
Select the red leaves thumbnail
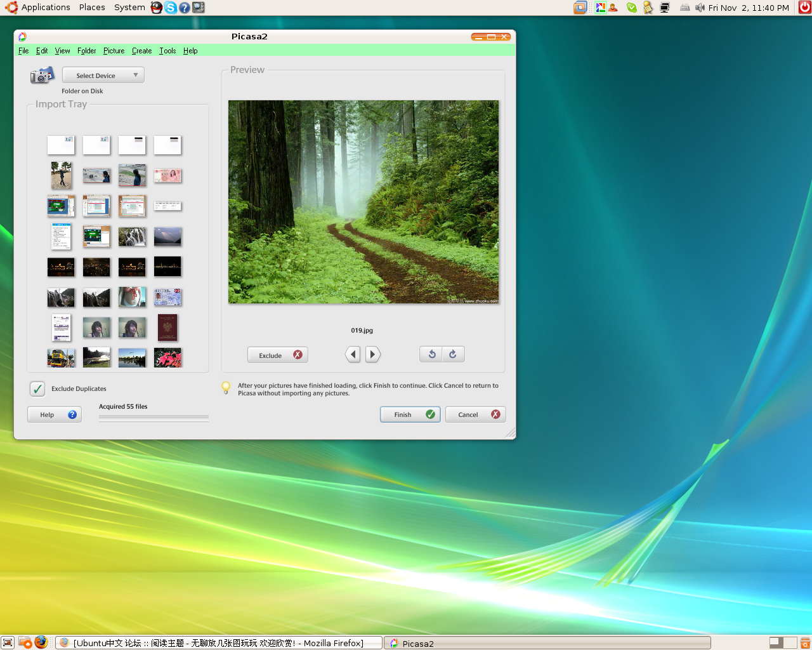pyautogui.click(x=167, y=357)
